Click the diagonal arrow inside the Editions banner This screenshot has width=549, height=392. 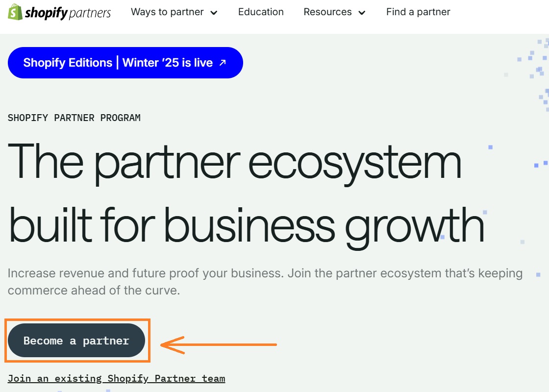(222, 62)
